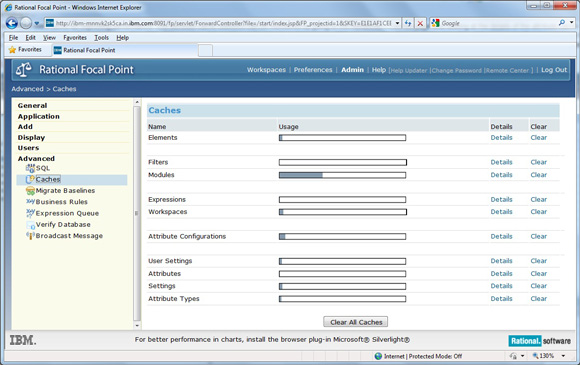This screenshot has width=580, height=365.
Task: Click the Clear All Caches button
Action: (355, 322)
